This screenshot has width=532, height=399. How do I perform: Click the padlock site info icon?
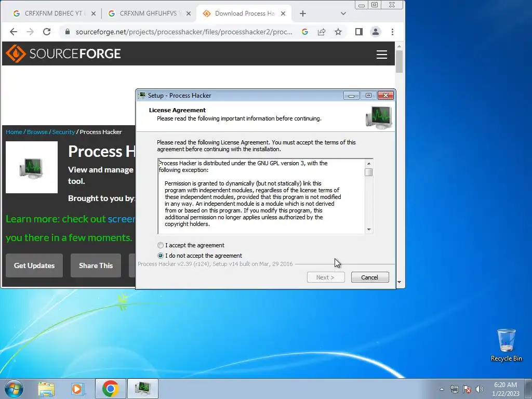(67, 32)
